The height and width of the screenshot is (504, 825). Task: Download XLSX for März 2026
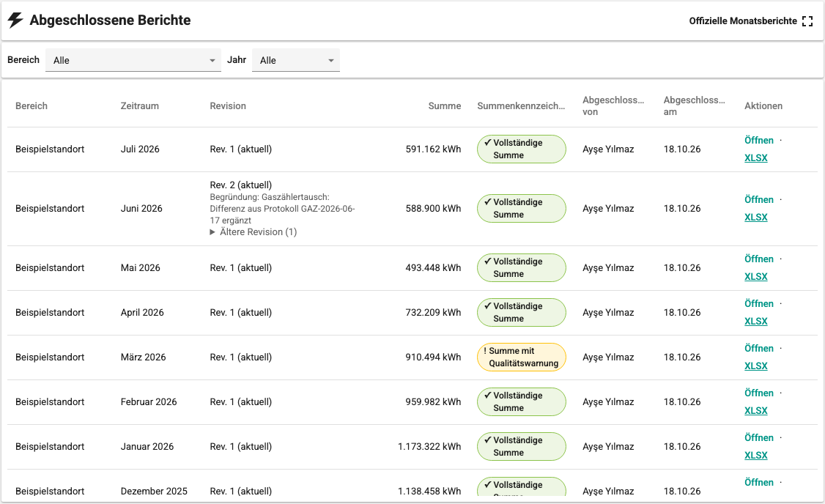(755, 366)
